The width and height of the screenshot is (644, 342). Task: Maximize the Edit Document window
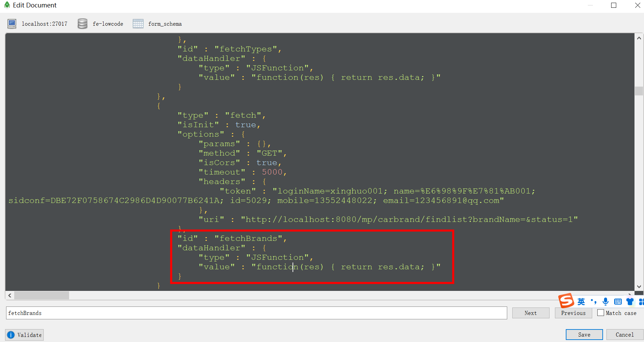point(614,5)
